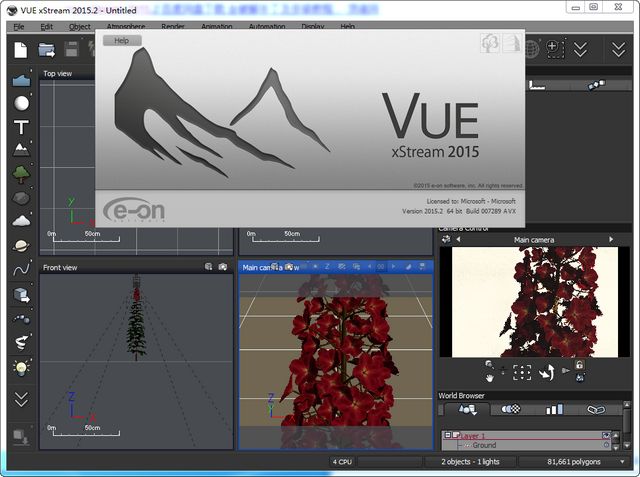Open the World Browser Materials tab
Viewport: 640px width, 477px height.
[511, 409]
